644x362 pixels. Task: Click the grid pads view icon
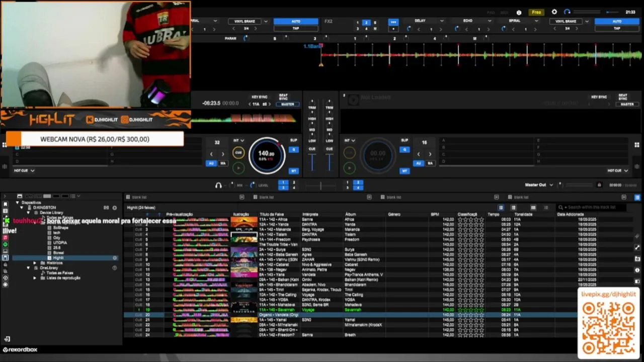coord(4,145)
